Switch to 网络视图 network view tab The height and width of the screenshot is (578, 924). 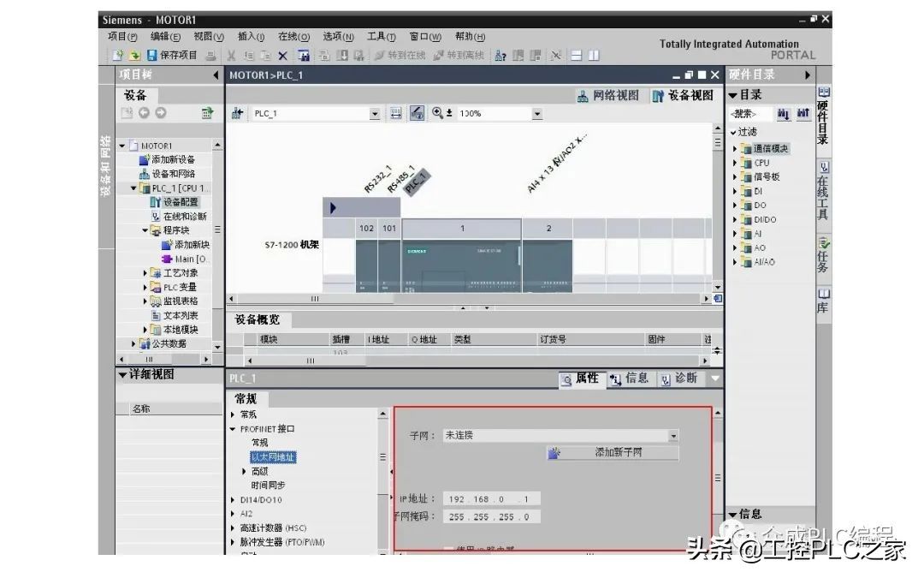pos(609,96)
